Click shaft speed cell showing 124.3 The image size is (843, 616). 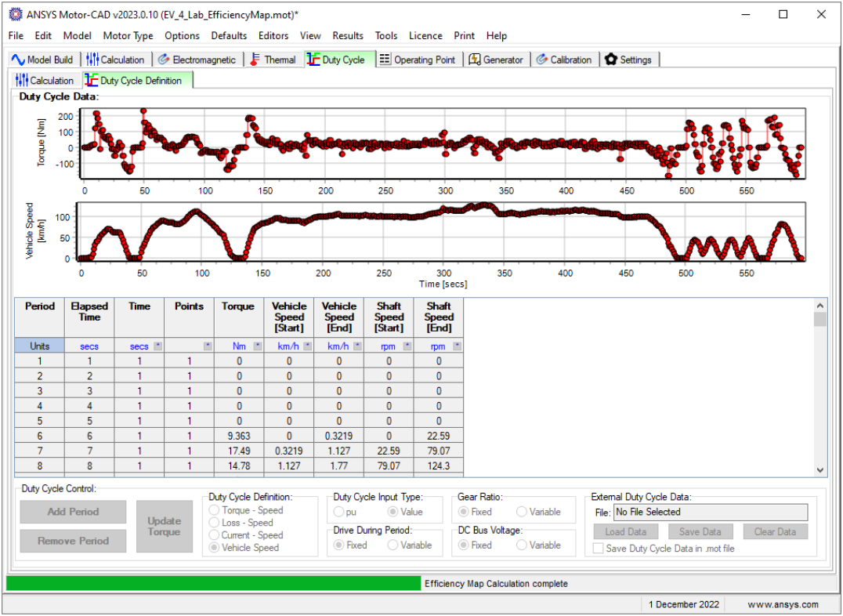tap(439, 466)
